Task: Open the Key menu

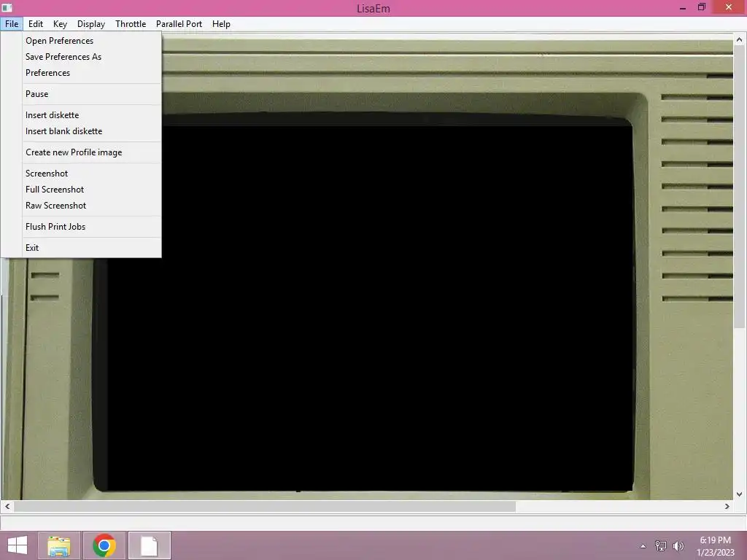Action: pos(60,24)
